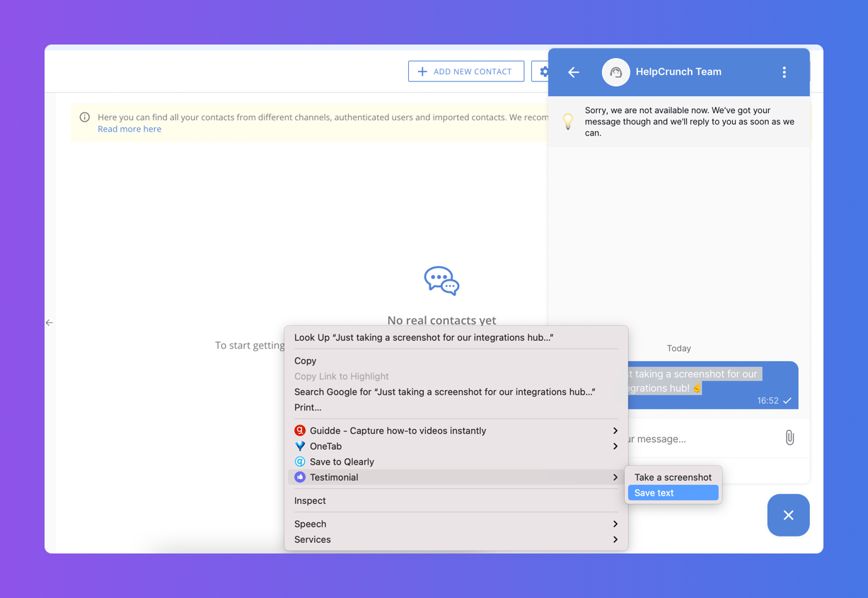
Task: Select Look Up in context menu
Action: pos(456,337)
